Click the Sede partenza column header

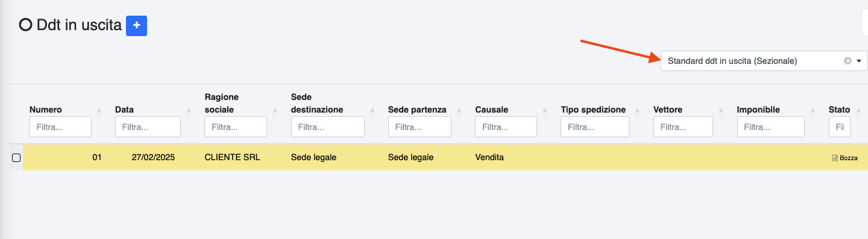click(x=417, y=110)
